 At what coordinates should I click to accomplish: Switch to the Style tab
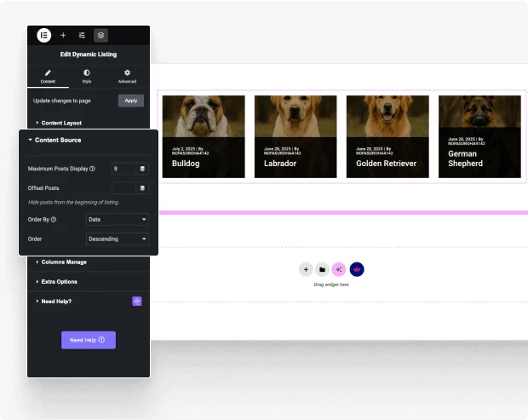87,77
